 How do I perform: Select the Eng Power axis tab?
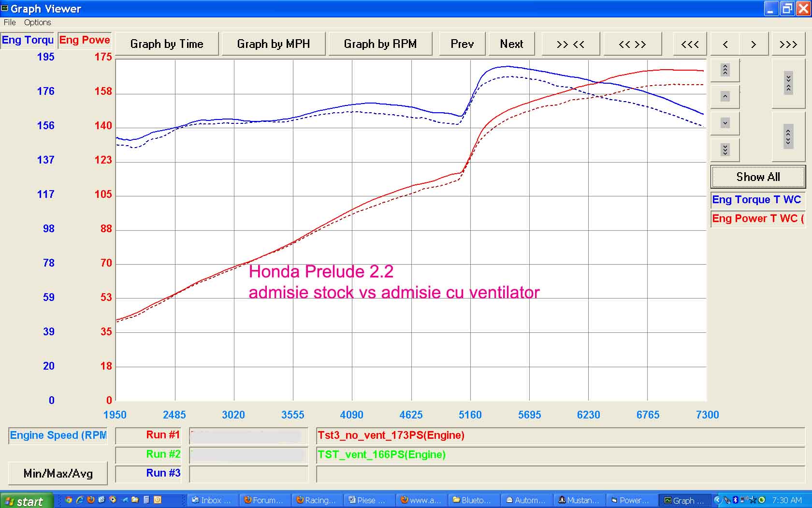tap(85, 40)
